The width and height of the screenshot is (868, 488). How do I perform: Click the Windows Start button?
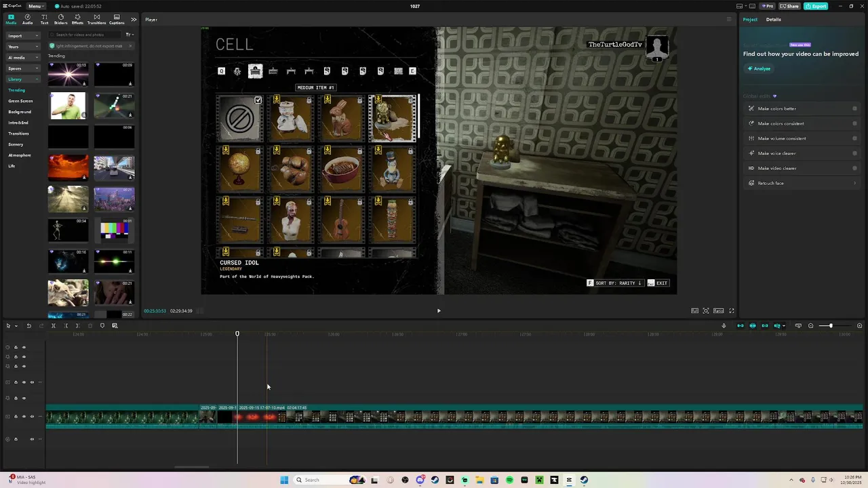pos(284,480)
